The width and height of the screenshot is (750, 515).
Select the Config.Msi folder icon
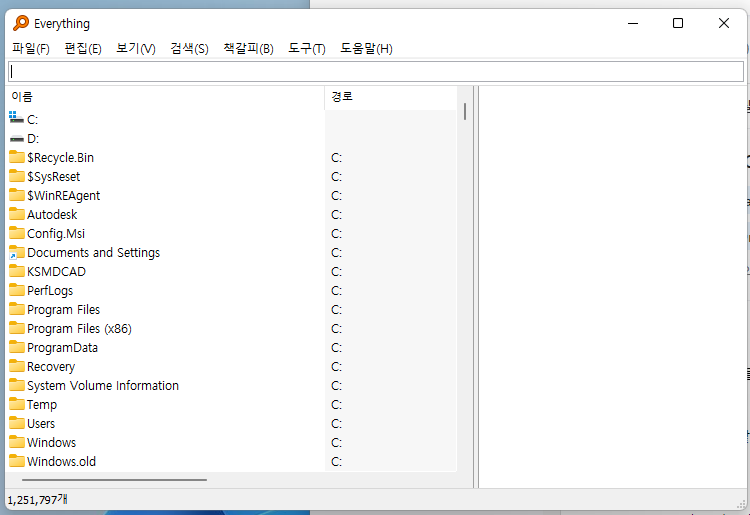tap(17, 233)
